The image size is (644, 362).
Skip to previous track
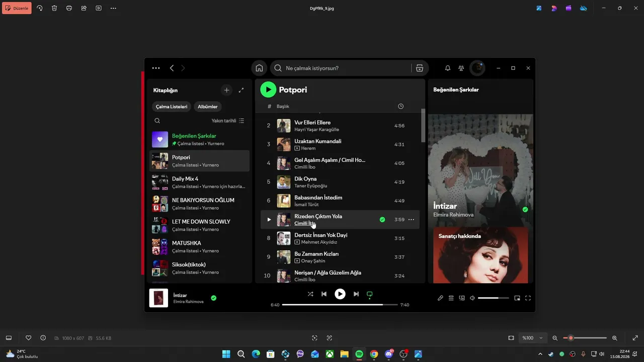(324, 294)
